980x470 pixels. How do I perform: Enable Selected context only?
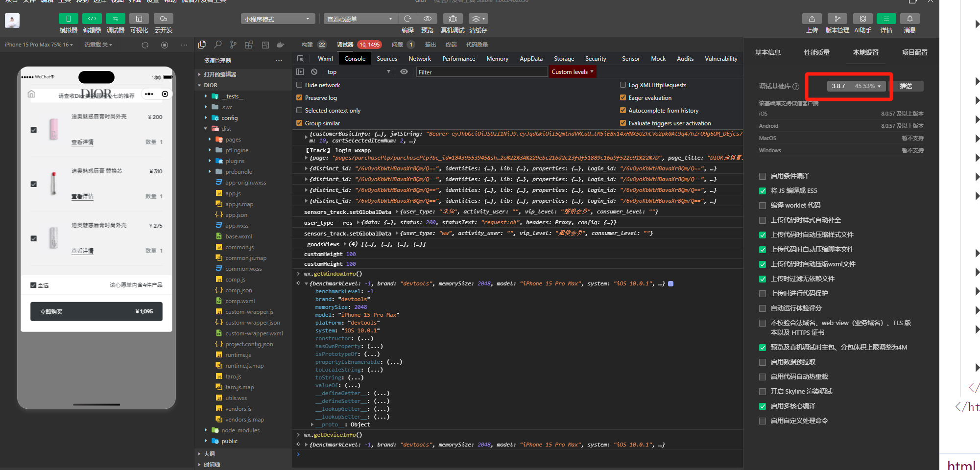click(299, 110)
